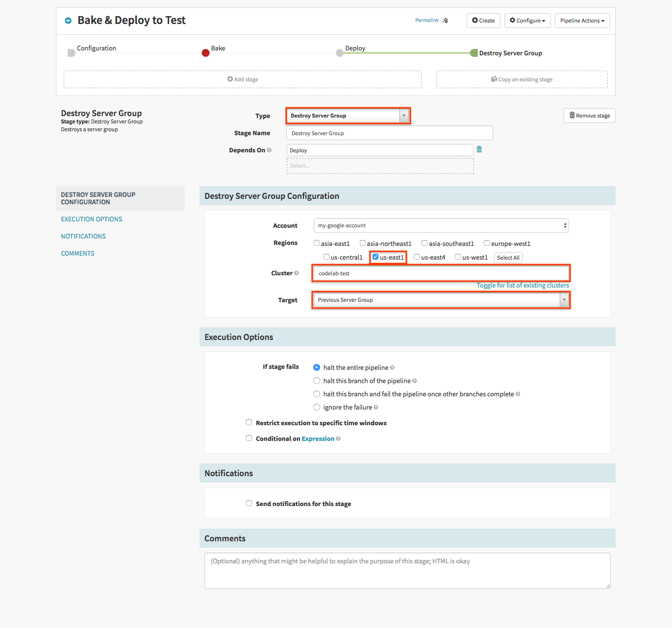
Task: Select the Configuration stage marker
Action: click(x=71, y=53)
